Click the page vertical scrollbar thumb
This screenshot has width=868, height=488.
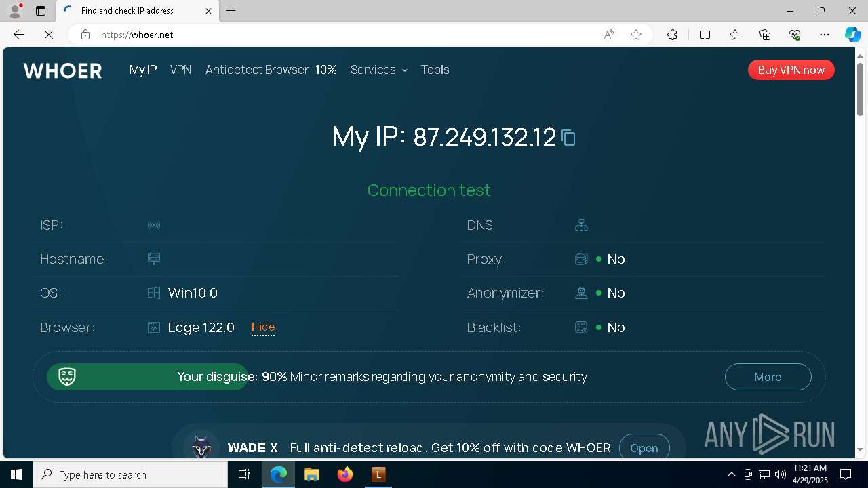860,89
